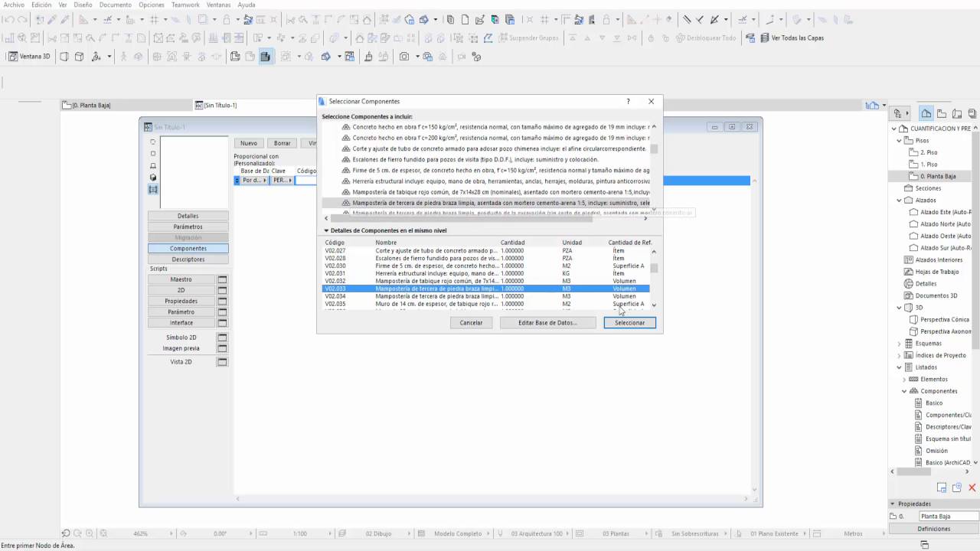Click the highlighted folder toolbar icon
Screen dimensions: 980x551
click(x=266, y=56)
